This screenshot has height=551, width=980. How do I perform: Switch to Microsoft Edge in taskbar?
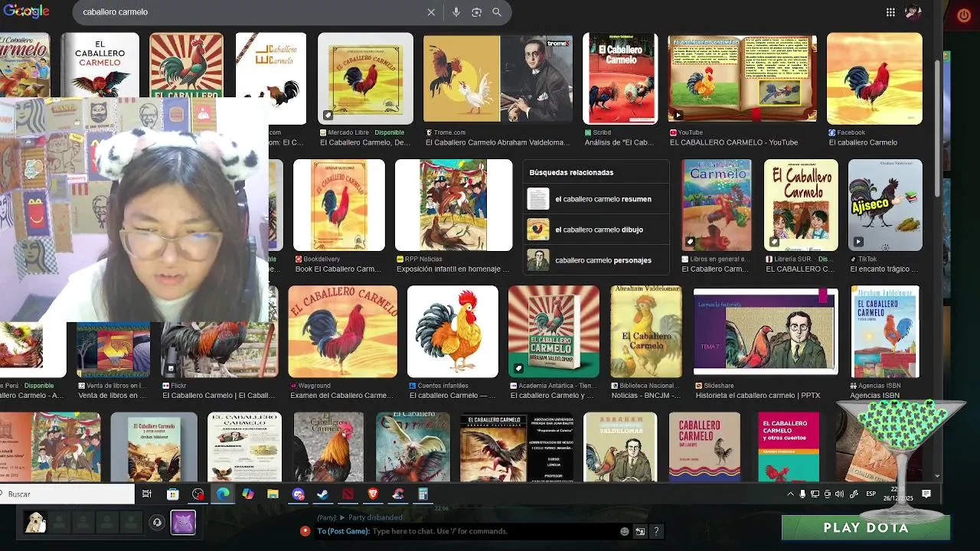[x=223, y=494]
